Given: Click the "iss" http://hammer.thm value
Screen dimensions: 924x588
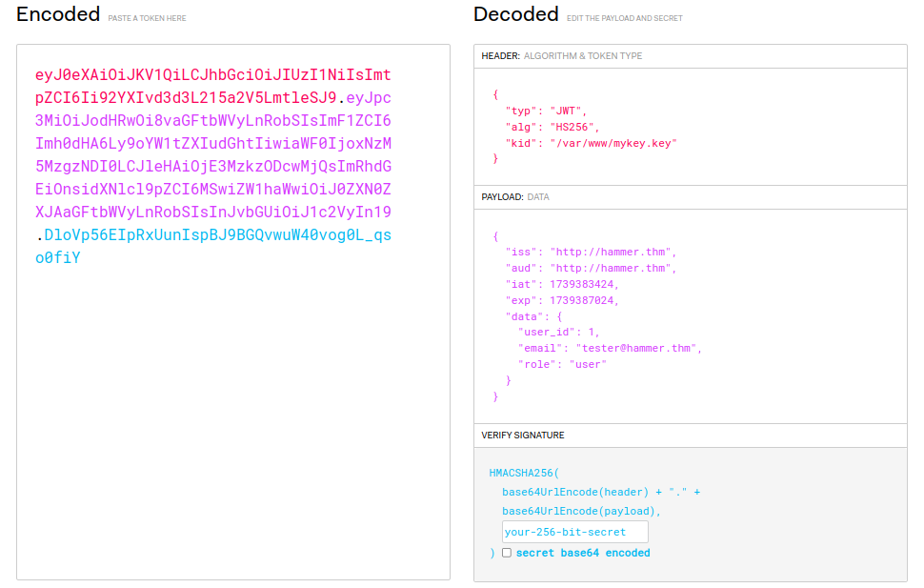Looking at the screenshot, I should (x=611, y=252).
